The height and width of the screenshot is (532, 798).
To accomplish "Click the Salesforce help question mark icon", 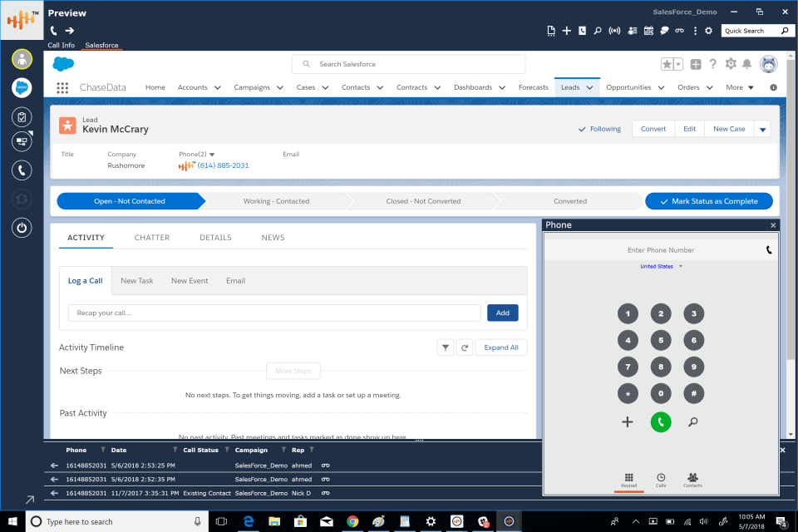I will [712, 64].
